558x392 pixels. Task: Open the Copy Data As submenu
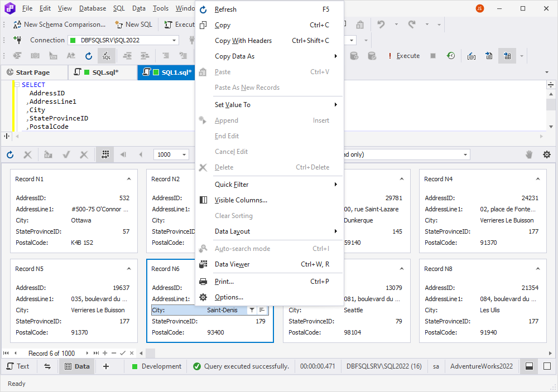pos(270,56)
